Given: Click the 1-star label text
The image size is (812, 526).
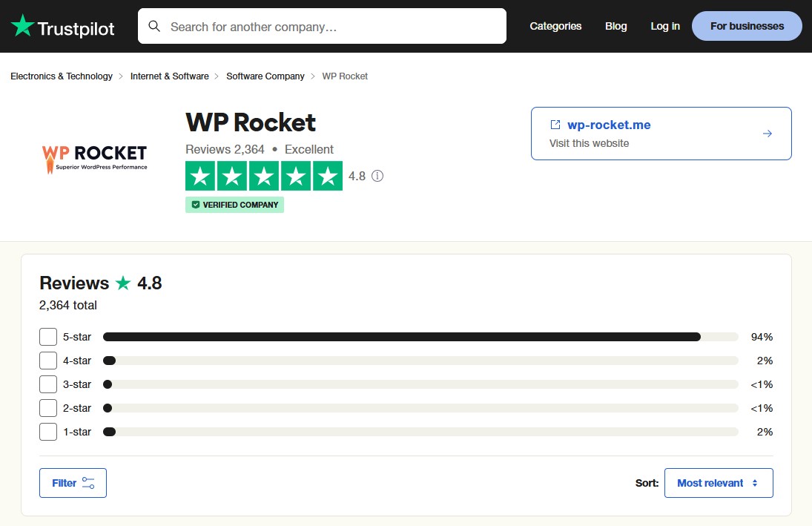Looking at the screenshot, I should [77, 433].
